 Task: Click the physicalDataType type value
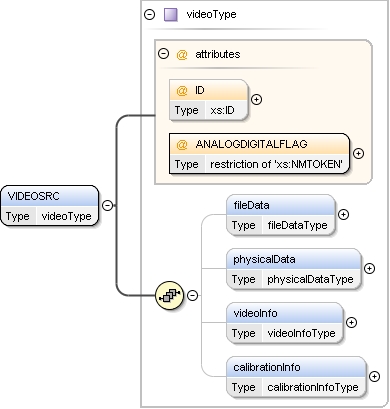pyautogui.click(x=310, y=279)
